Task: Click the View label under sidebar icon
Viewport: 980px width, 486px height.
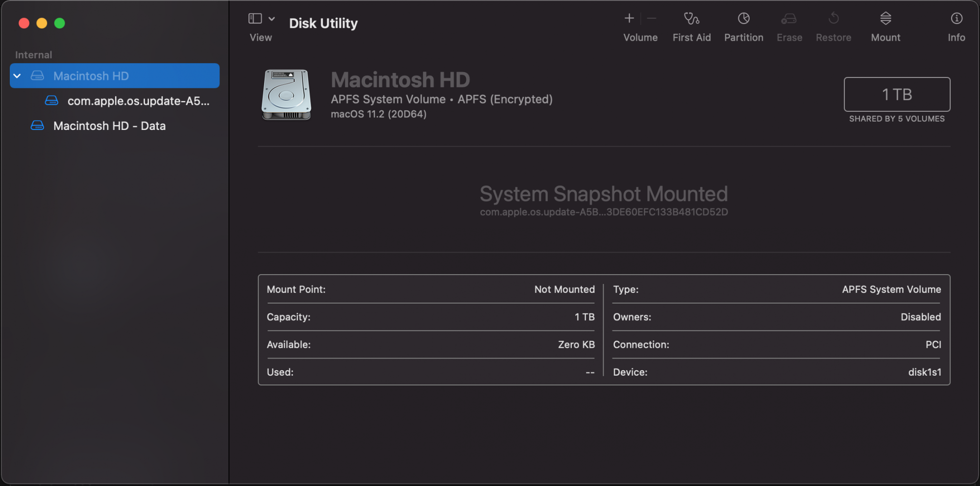Action: click(x=261, y=38)
